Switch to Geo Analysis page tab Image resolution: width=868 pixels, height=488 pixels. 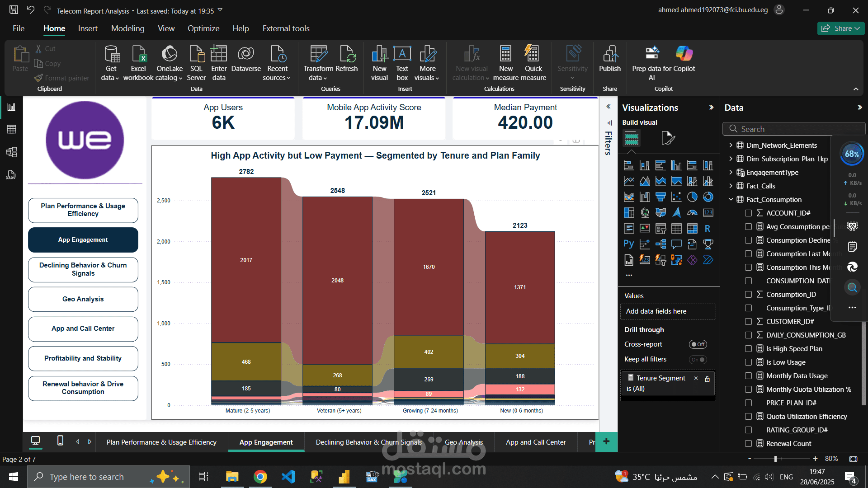pos(464,442)
